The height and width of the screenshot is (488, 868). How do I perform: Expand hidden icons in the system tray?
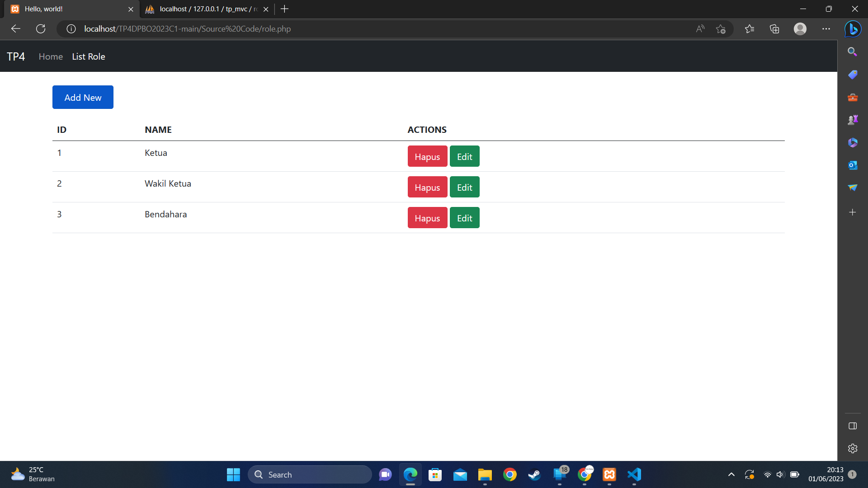pos(731,475)
